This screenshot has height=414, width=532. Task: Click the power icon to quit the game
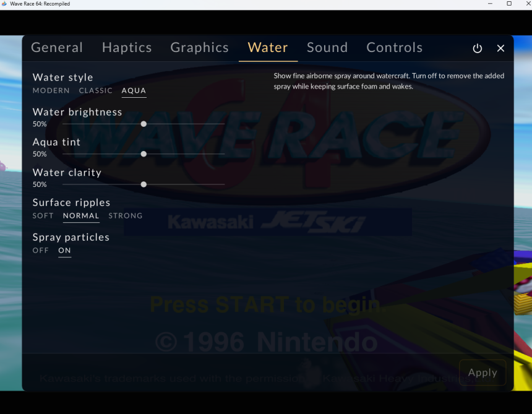click(477, 48)
